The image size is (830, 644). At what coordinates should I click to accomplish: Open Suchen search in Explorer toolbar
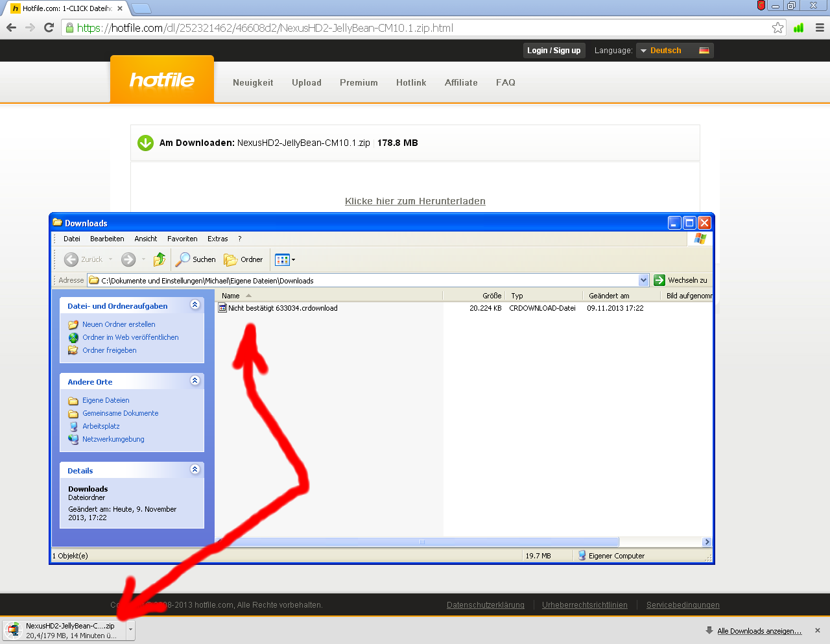tap(196, 259)
